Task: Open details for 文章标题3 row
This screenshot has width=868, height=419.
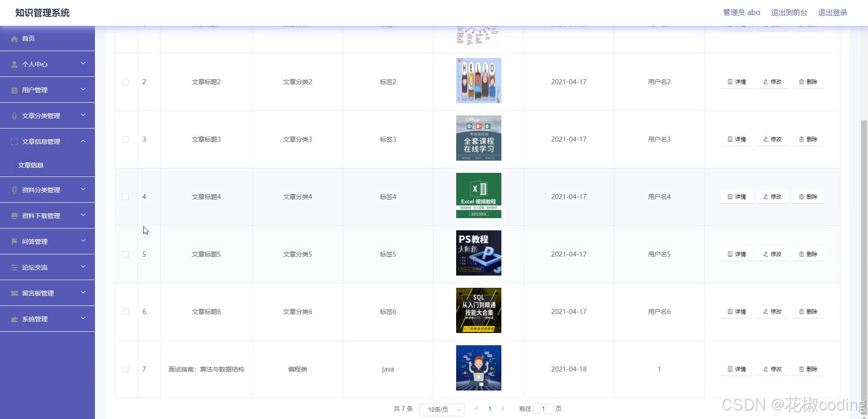Action: [x=736, y=139]
